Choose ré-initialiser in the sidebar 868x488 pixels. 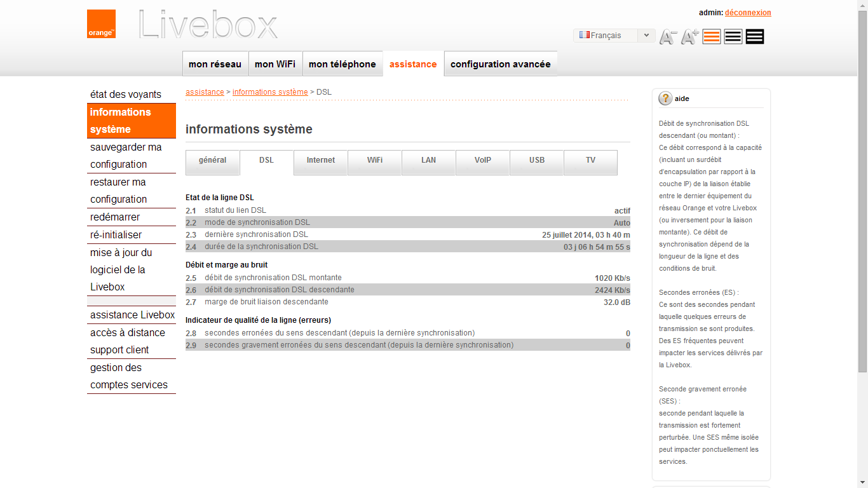coord(131,234)
